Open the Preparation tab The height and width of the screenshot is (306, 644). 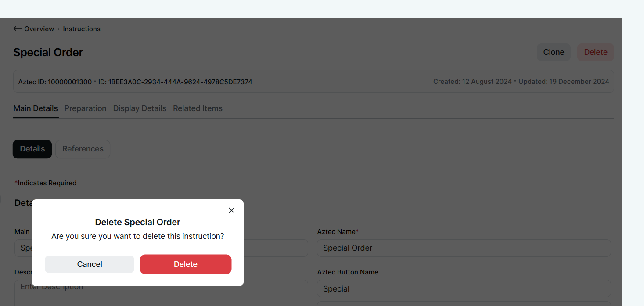point(85,108)
